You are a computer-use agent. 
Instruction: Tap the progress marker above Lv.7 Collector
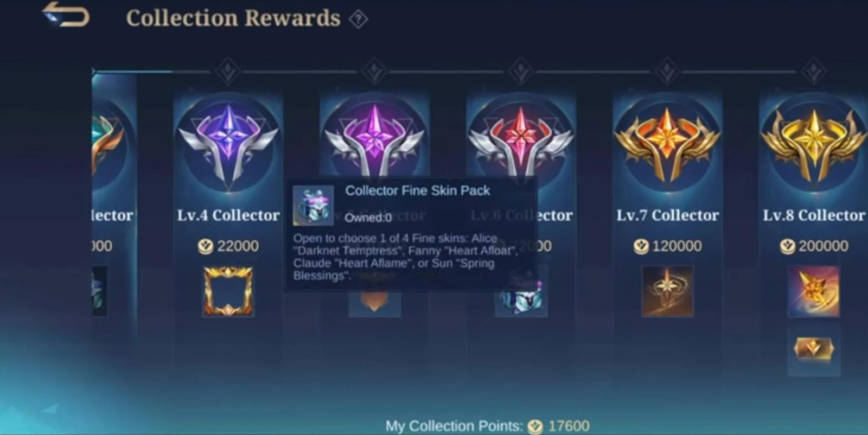pos(667,71)
